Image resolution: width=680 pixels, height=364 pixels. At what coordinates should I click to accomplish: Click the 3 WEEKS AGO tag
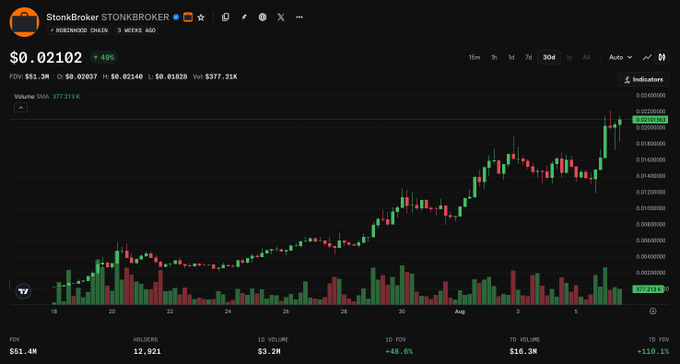pos(136,31)
